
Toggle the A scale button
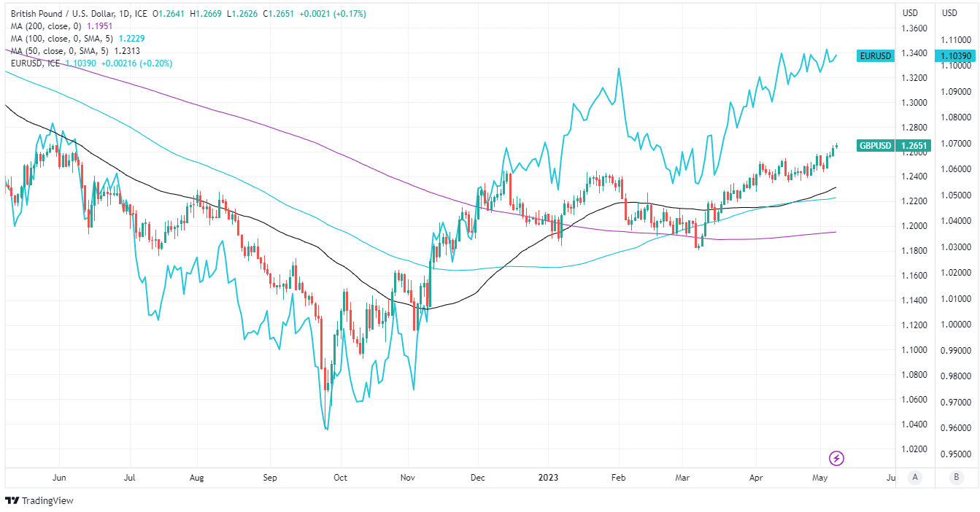coord(914,477)
